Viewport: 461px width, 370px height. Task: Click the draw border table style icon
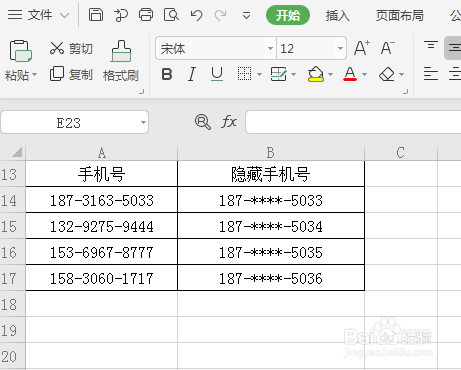tap(278, 74)
